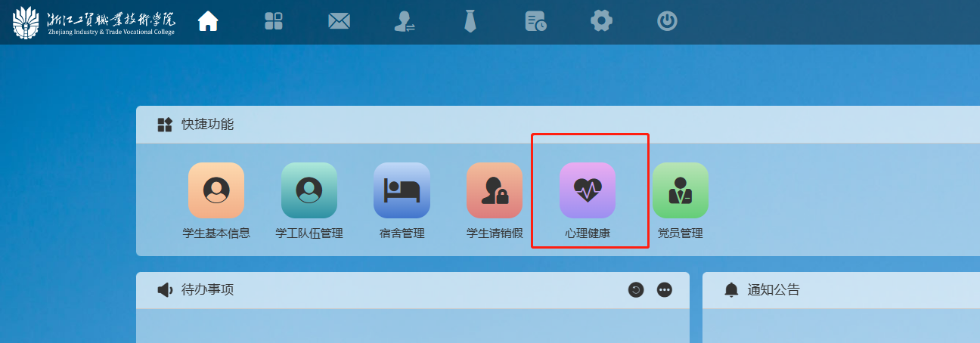
Task: Open the home page icon
Action: coord(208,21)
